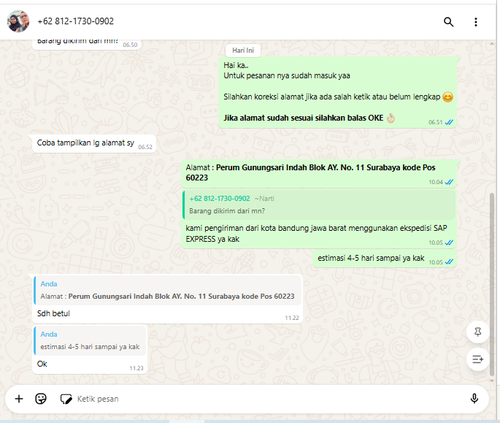Click 'Anda' label above quoted estimasi
This screenshot has height=423, width=500.
click(49, 334)
